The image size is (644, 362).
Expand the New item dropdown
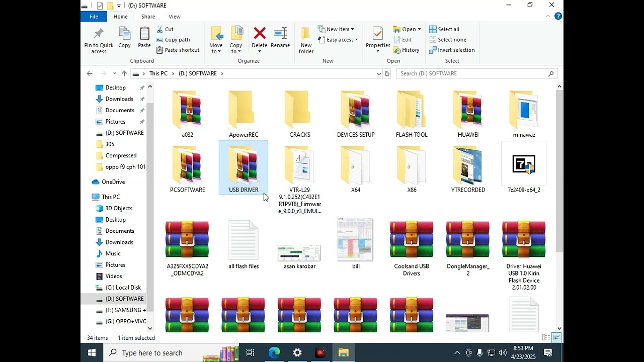[x=336, y=29]
